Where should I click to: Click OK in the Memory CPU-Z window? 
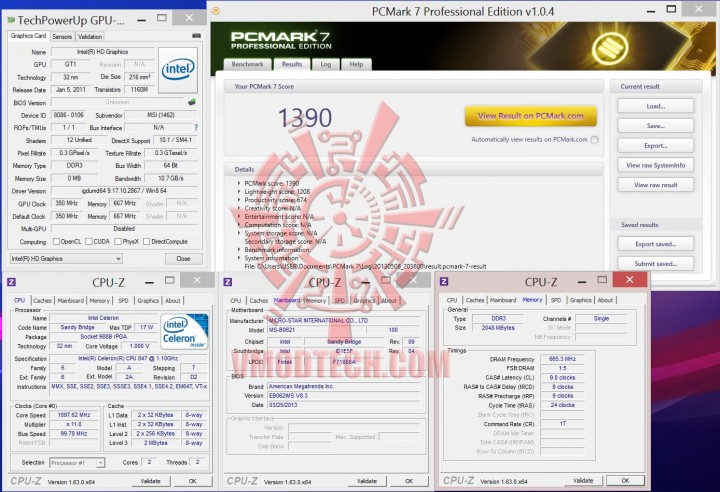click(x=625, y=481)
